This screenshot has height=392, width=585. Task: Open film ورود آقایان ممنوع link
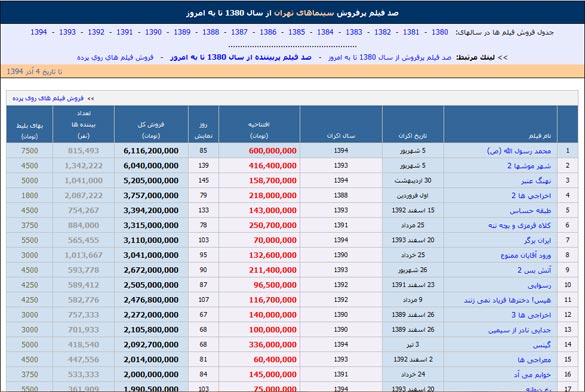click(526, 255)
